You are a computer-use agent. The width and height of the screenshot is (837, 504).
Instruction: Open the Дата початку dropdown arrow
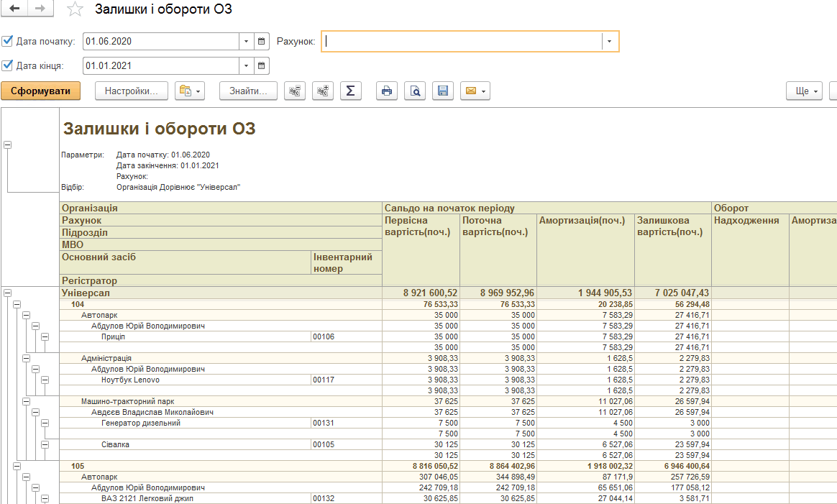tap(246, 41)
